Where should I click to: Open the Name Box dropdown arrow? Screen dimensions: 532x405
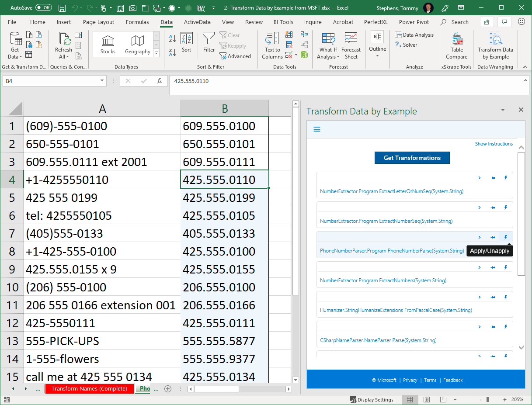(x=102, y=81)
